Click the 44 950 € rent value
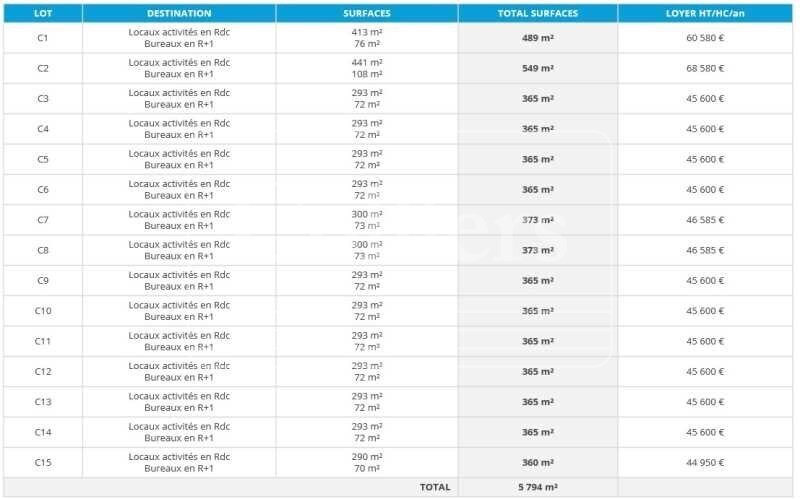800x499 pixels. tap(705, 463)
